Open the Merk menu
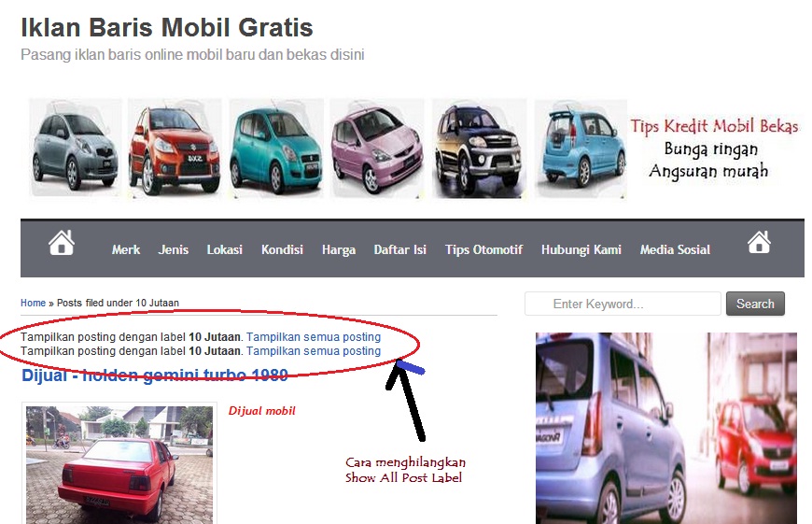The height and width of the screenshot is (524, 812). (126, 249)
